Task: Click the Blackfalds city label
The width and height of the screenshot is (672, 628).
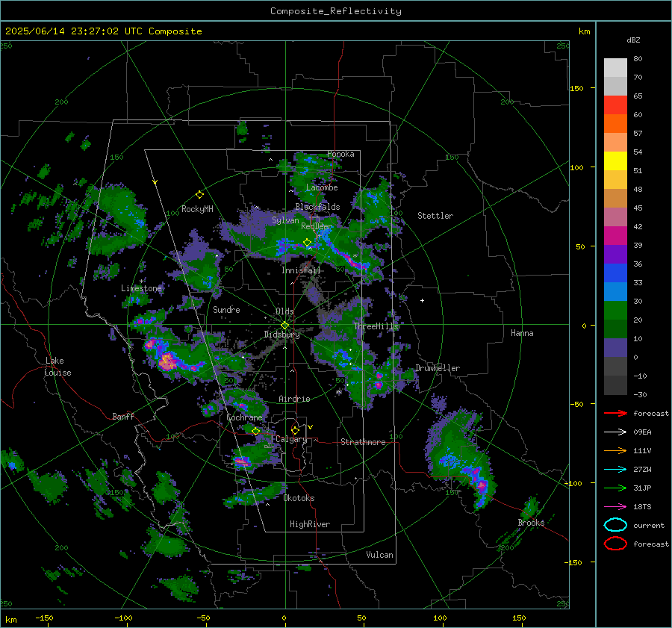Action: point(317,207)
